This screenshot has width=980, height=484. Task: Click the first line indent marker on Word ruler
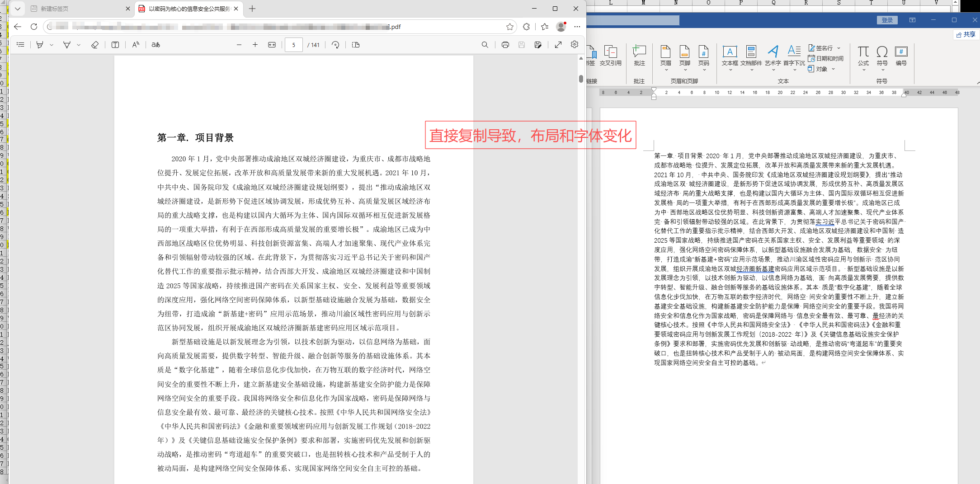[x=654, y=90]
